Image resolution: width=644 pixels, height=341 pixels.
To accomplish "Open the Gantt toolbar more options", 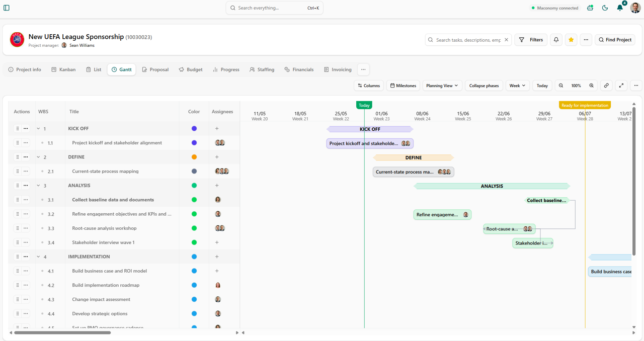I will (x=636, y=86).
